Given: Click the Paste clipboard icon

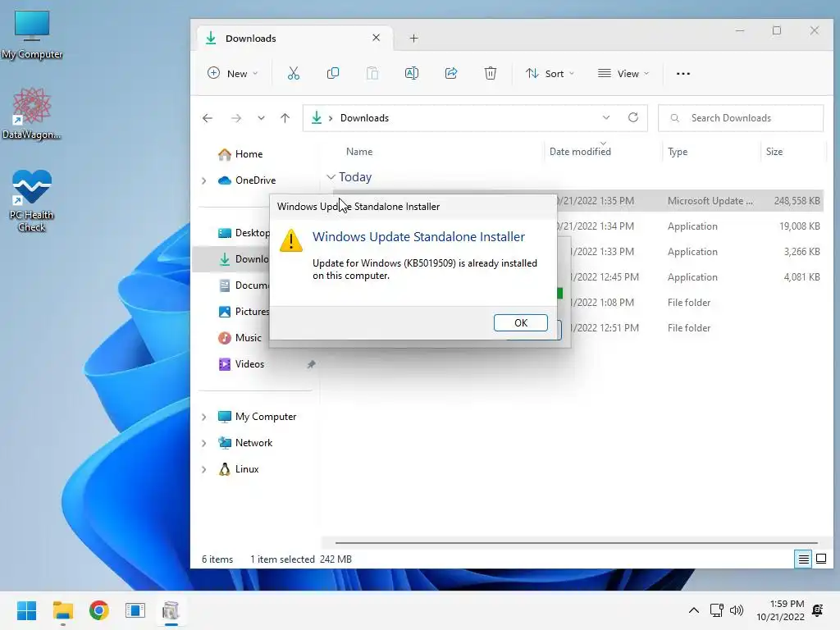Looking at the screenshot, I should pyautogui.click(x=372, y=73).
